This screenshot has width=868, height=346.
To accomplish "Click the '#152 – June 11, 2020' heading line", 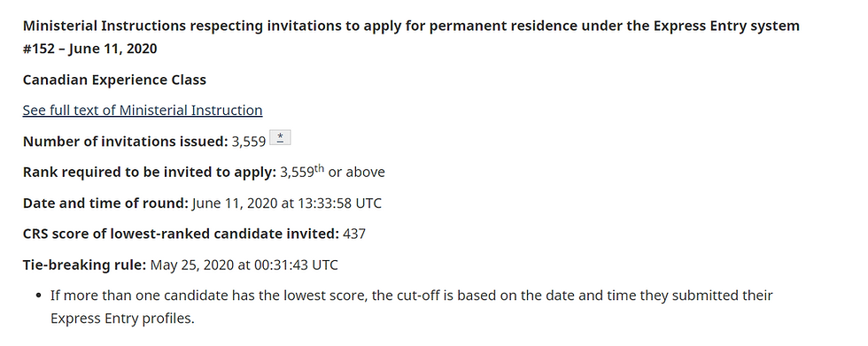I will coord(89,50).
